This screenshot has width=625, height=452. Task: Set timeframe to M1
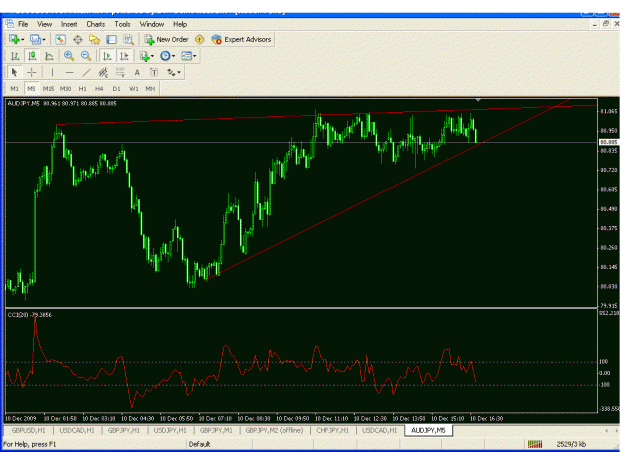click(15, 88)
